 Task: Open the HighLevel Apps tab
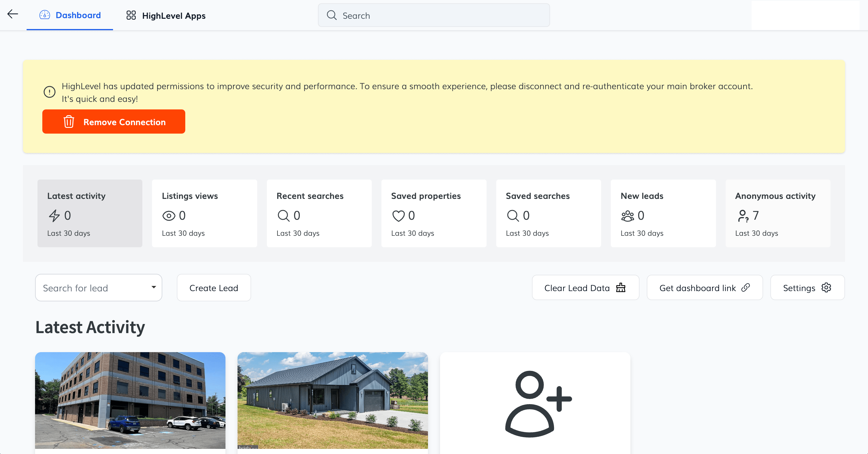pyautogui.click(x=166, y=15)
